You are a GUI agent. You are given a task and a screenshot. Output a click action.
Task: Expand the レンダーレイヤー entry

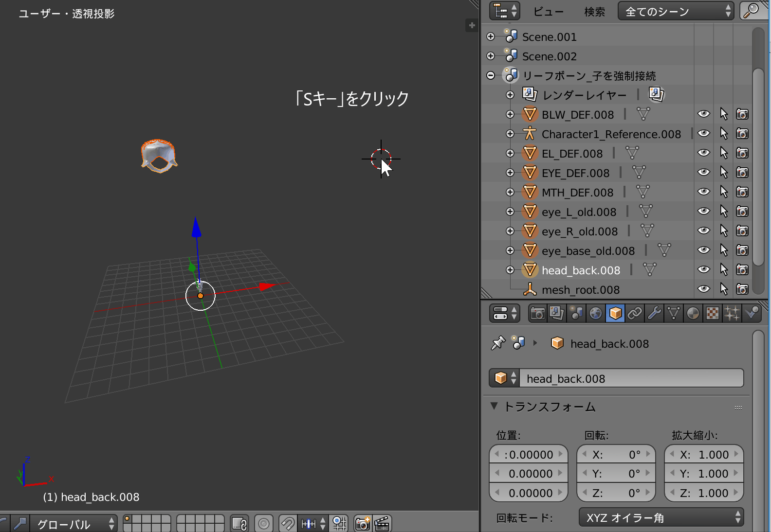coord(510,95)
